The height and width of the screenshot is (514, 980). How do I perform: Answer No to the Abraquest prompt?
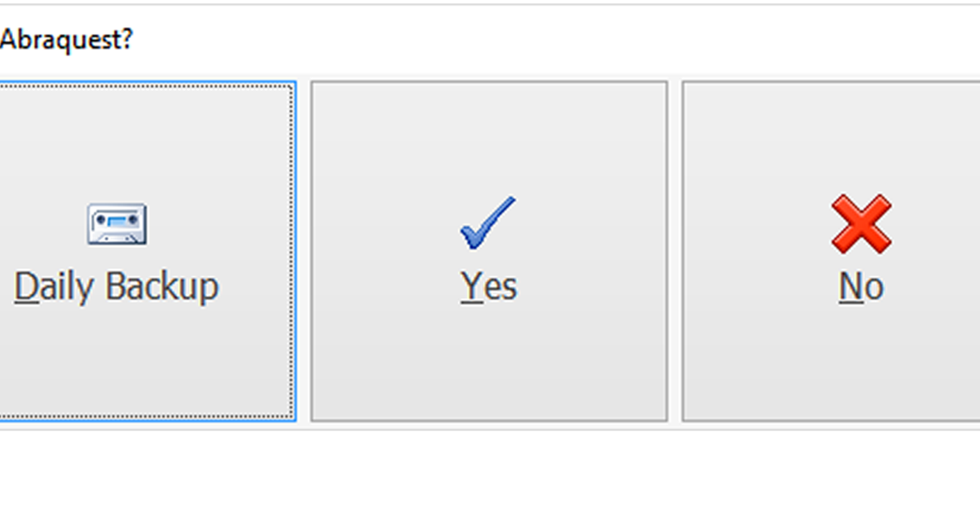(831, 251)
